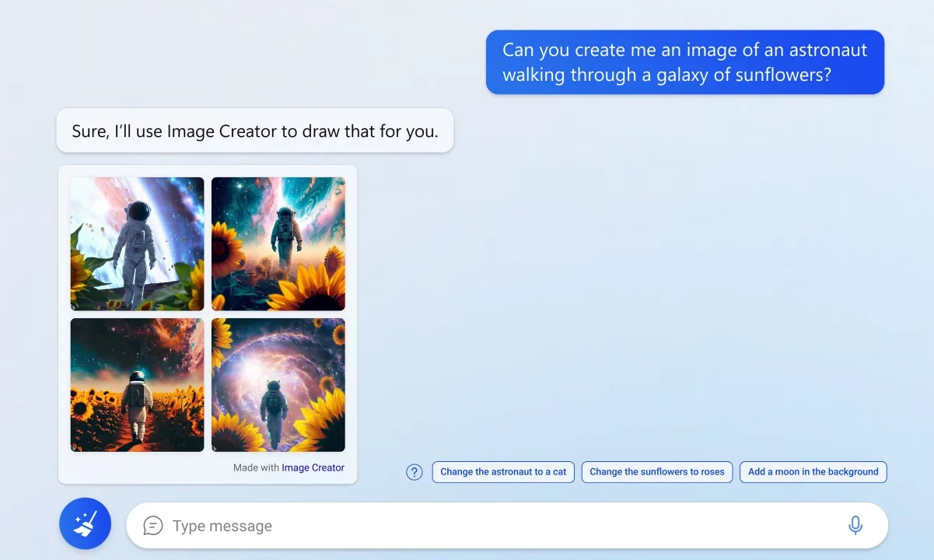Click the question mark help icon
This screenshot has width=934, height=560.
(x=415, y=472)
